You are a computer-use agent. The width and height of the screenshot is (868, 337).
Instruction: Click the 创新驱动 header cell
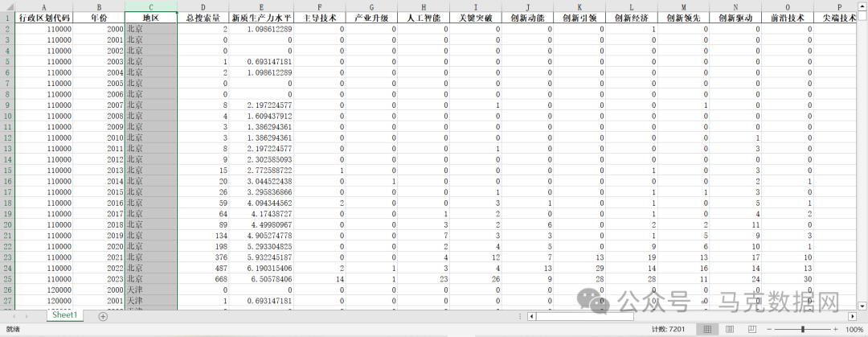tap(735, 18)
